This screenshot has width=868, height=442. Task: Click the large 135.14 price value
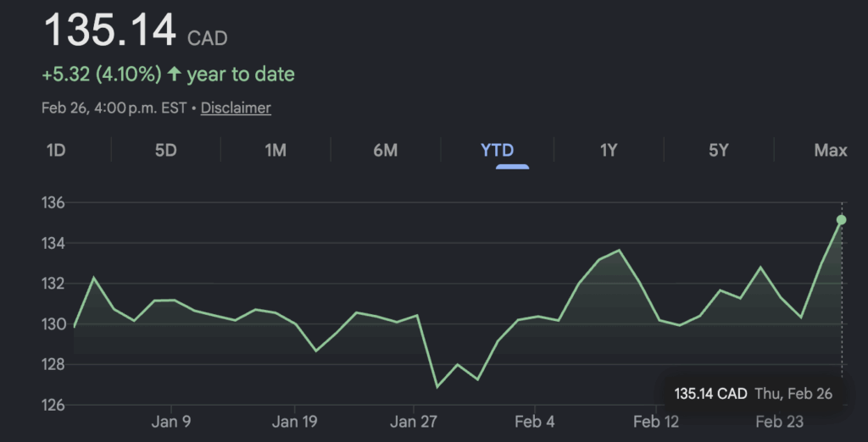(x=110, y=30)
